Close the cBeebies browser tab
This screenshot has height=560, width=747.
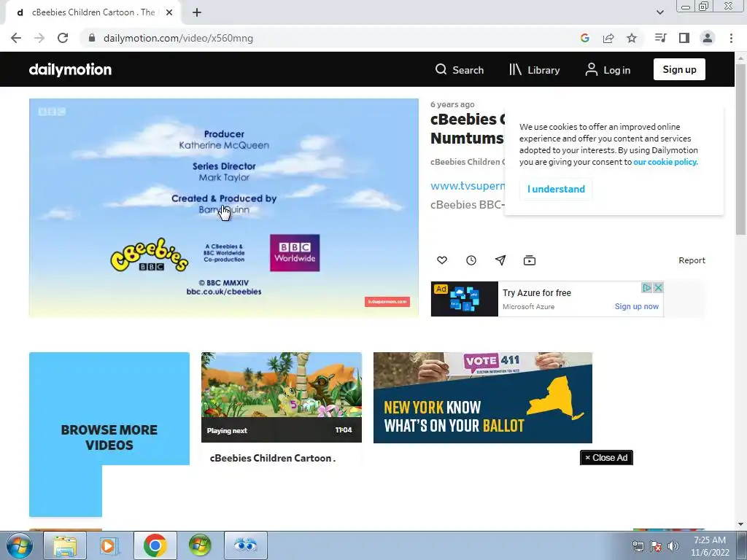[169, 13]
